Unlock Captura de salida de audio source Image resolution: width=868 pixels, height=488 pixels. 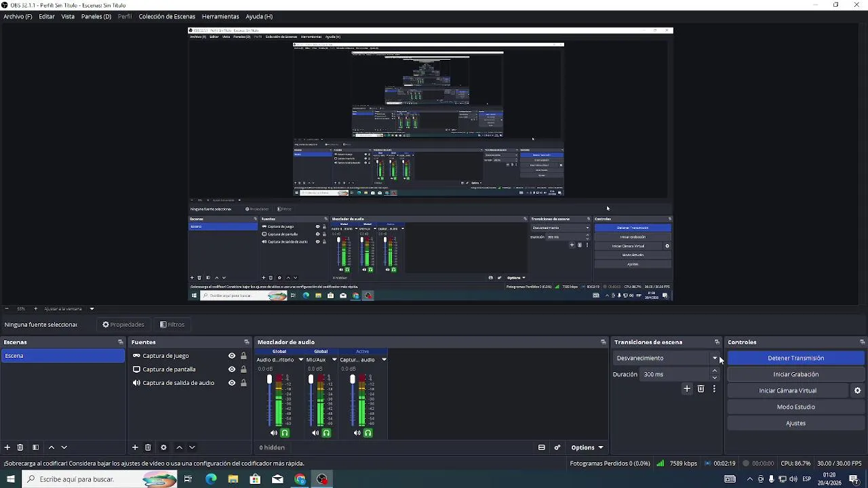243,383
